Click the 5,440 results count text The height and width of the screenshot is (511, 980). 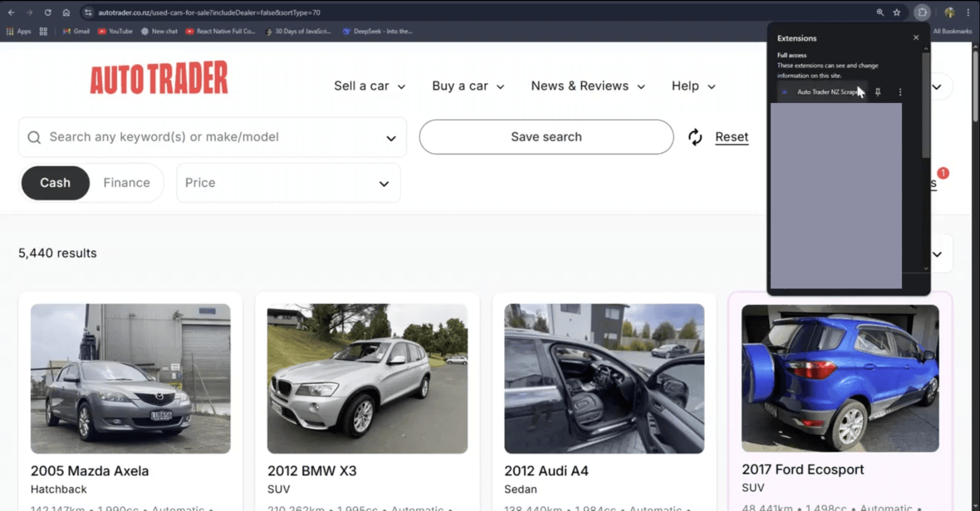(x=58, y=253)
